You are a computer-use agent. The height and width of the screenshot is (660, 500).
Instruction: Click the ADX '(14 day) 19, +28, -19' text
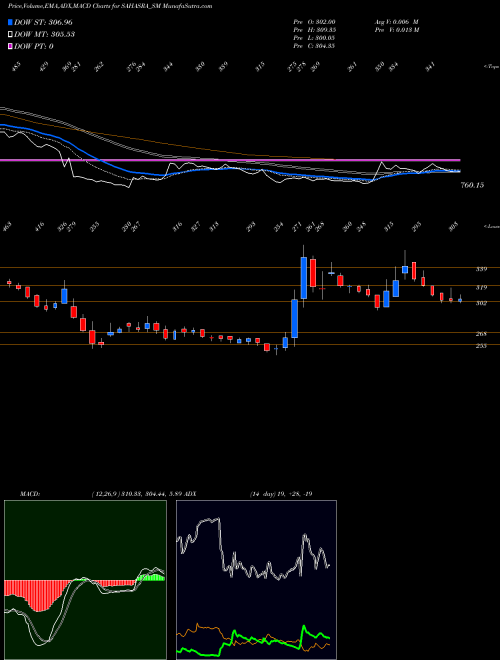(281, 494)
